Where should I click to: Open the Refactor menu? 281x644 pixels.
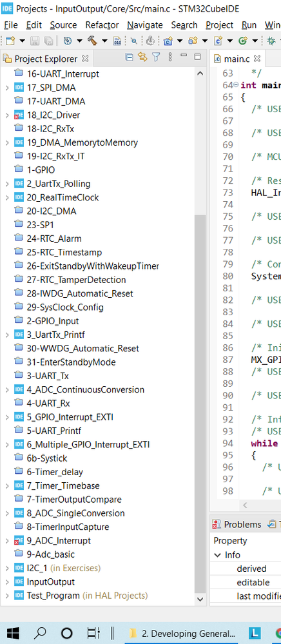tap(102, 25)
